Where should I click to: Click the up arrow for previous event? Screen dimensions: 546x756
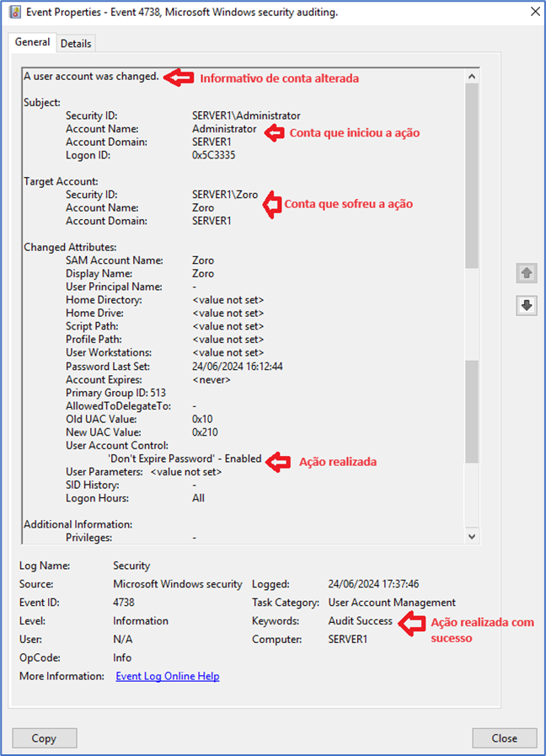click(527, 273)
